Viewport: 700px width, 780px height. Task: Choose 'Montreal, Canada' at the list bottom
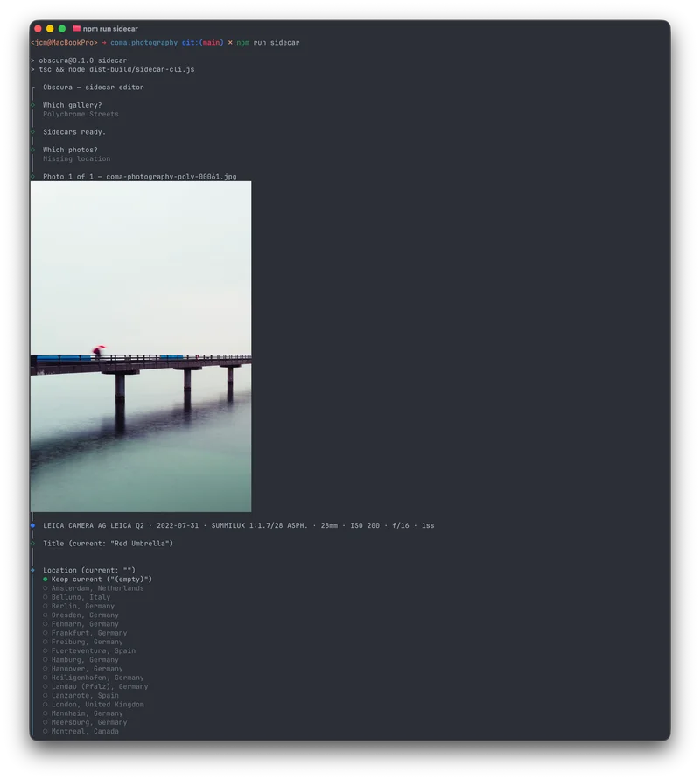pos(82,731)
